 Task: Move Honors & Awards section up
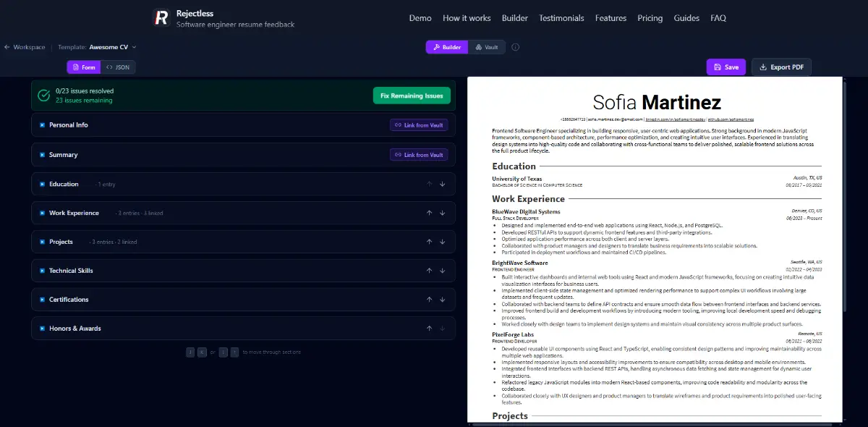pos(429,329)
